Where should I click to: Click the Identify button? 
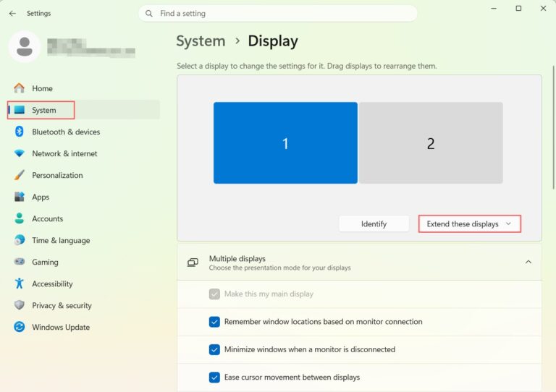pyautogui.click(x=374, y=223)
